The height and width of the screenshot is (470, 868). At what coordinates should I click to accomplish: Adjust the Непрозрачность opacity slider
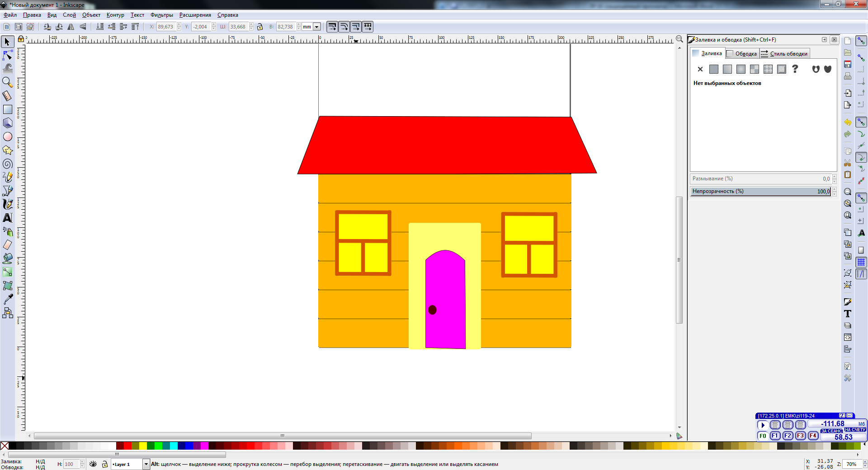coord(761,191)
